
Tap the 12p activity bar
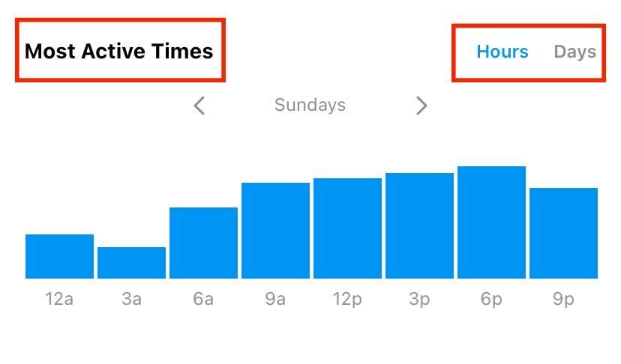tap(347, 228)
